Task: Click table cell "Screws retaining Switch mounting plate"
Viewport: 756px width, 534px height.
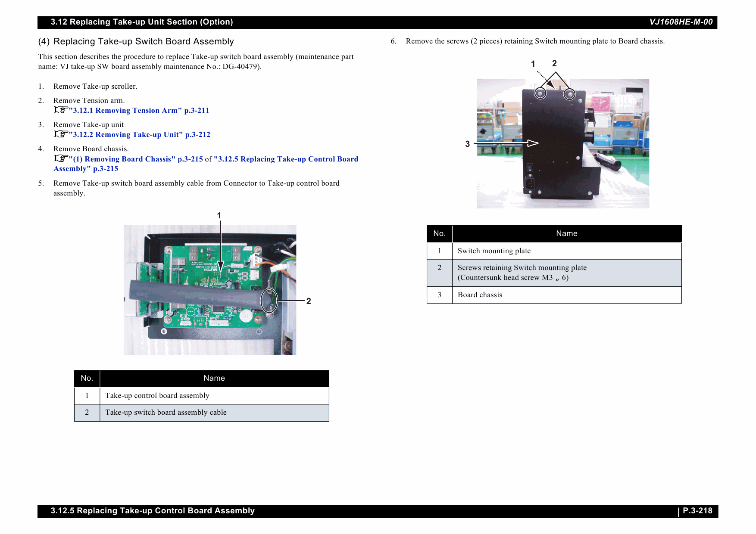Action: click(567, 273)
